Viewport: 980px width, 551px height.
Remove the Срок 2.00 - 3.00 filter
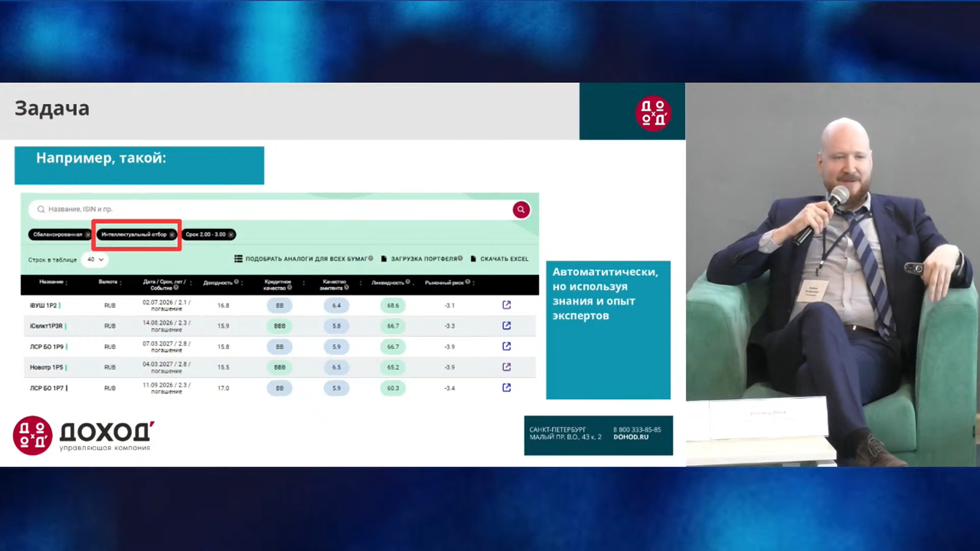[231, 235]
